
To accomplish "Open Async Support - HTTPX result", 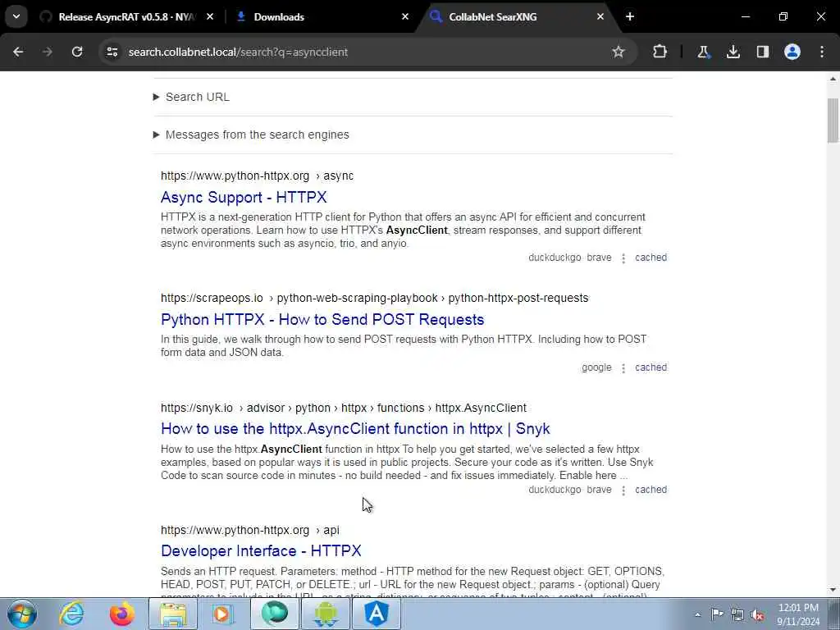I will (244, 197).
